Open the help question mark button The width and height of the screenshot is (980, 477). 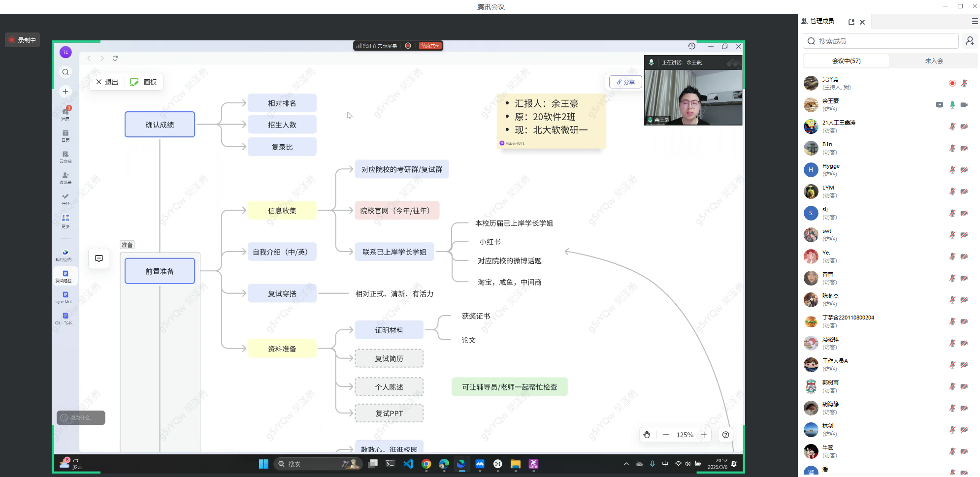pyautogui.click(x=725, y=435)
